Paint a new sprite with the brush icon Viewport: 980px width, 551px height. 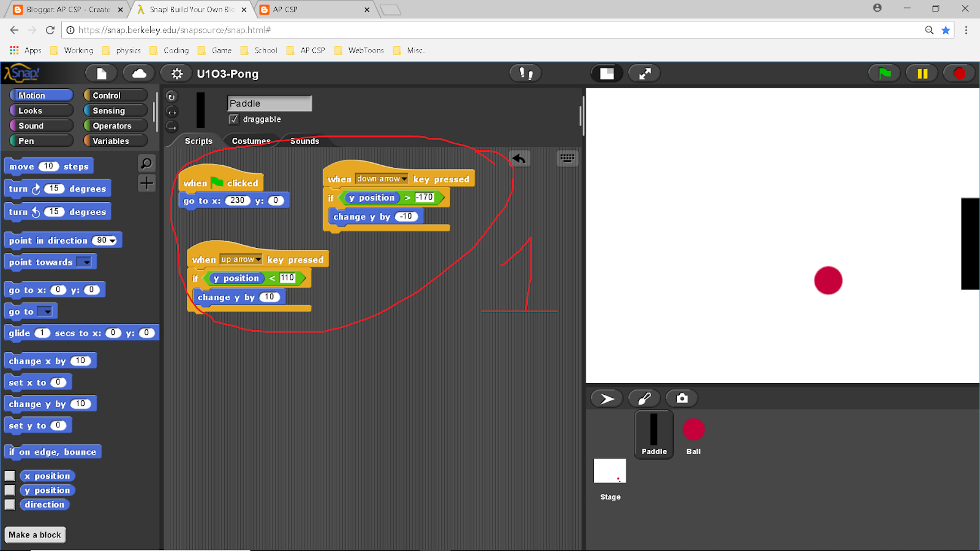pos(644,399)
